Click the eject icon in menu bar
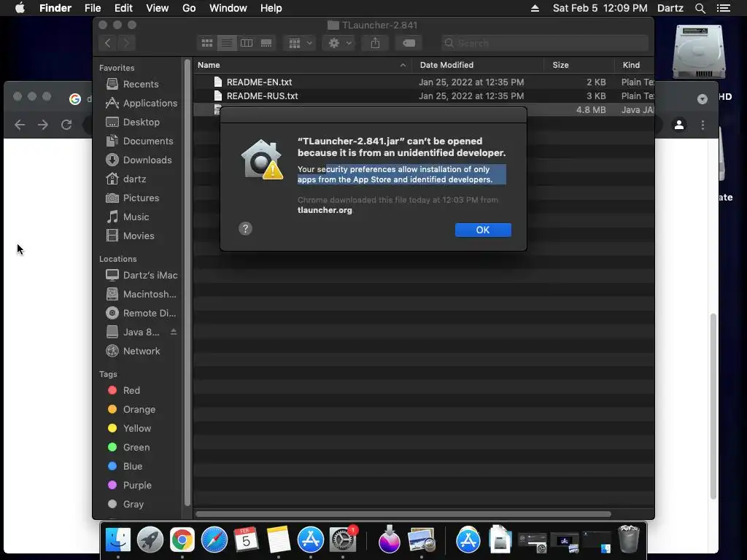This screenshot has height=560, width=747. [x=535, y=8]
